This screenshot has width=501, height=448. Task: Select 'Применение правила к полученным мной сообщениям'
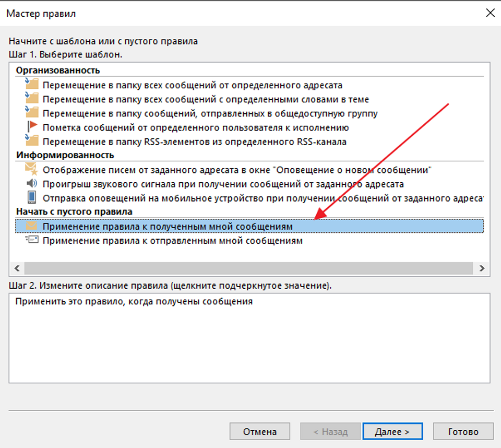168,226
